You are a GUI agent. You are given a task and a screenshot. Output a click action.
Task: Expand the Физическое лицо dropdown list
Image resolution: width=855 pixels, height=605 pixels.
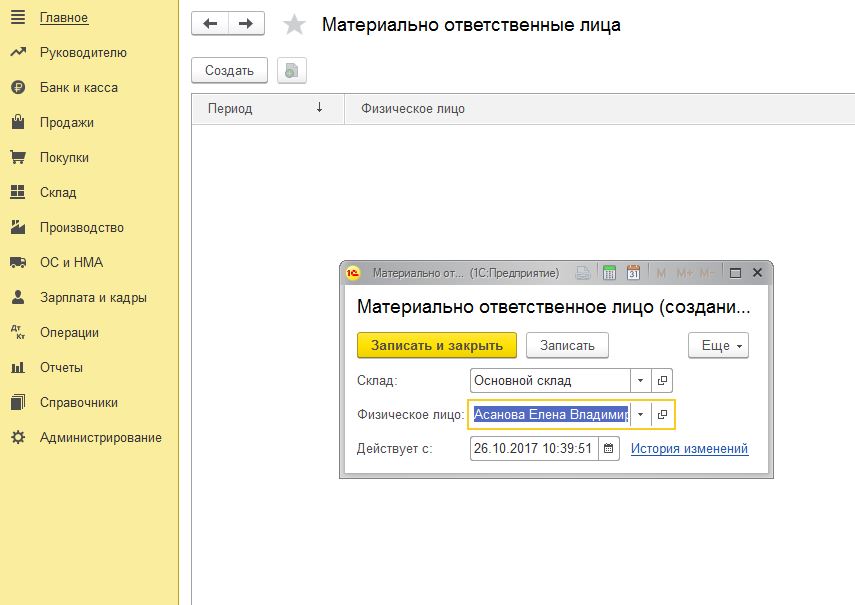[640, 415]
